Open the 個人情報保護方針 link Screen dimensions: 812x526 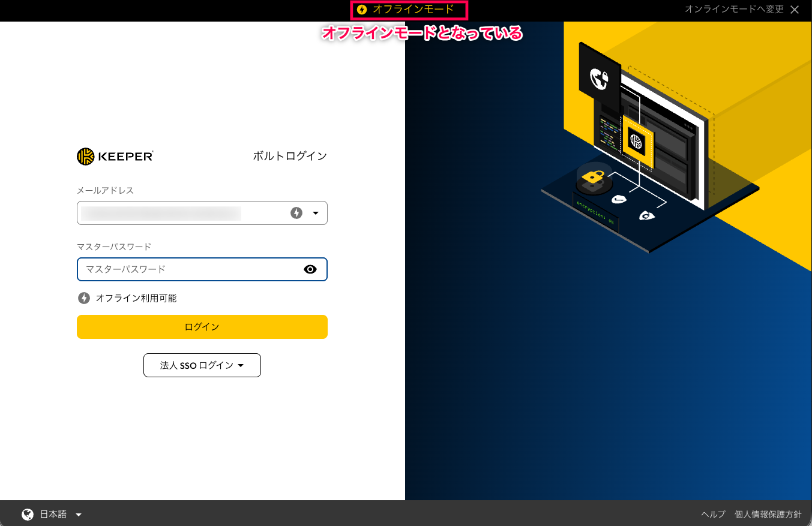(x=768, y=513)
